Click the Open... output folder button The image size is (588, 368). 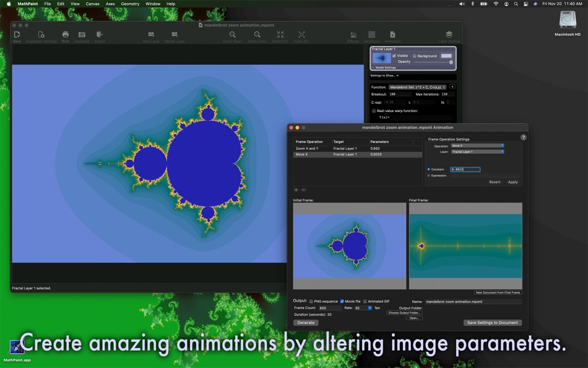click(414, 318)
